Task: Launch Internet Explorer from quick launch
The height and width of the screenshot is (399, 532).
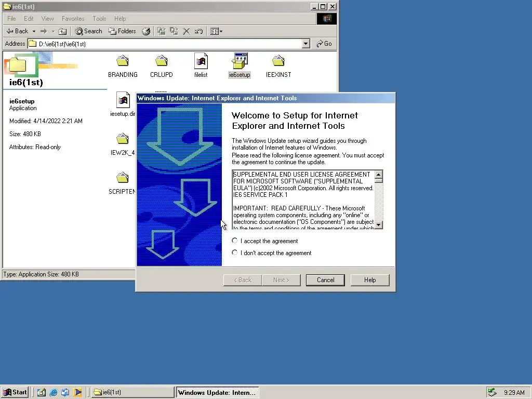Action: tap(54, 392)
